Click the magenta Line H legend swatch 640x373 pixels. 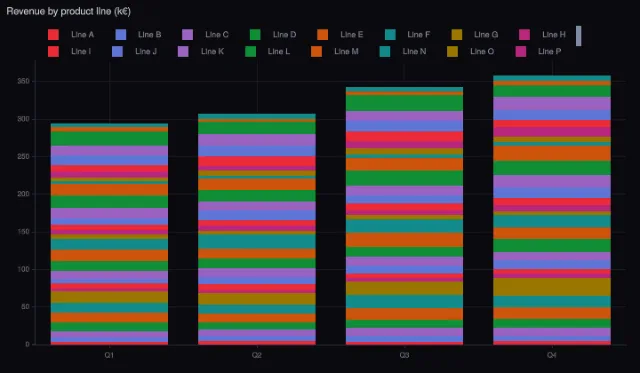524,35
